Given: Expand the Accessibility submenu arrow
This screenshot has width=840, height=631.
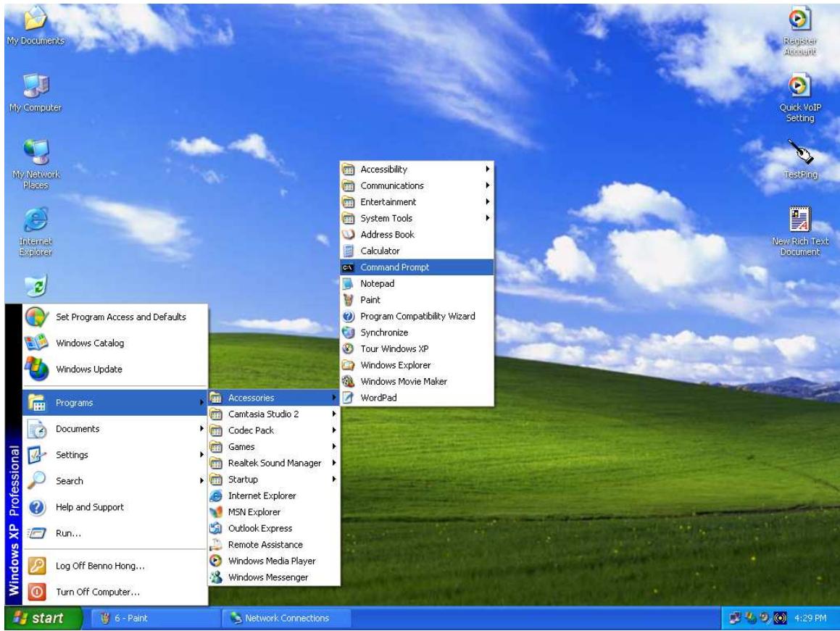Looking at the screenshot, I should tap(488, 170).
